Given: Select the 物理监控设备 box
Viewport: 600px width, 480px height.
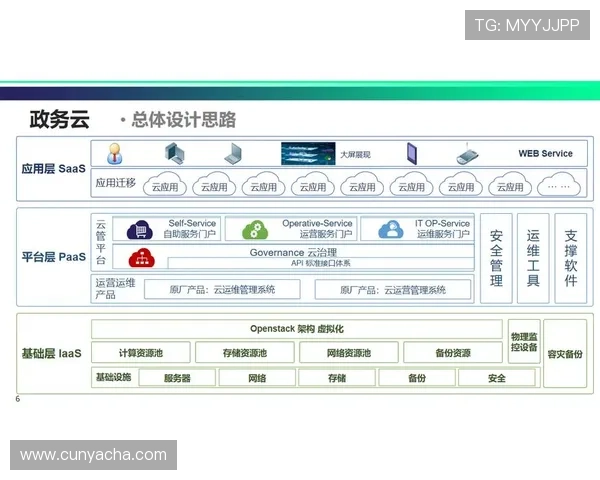Looking at the screenshot, I should coord(524,341).
